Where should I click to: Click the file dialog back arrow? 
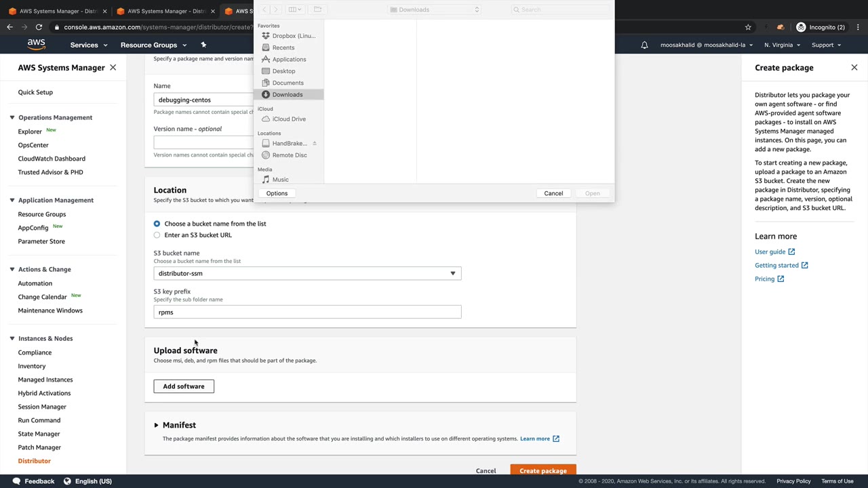coord(264,9)
